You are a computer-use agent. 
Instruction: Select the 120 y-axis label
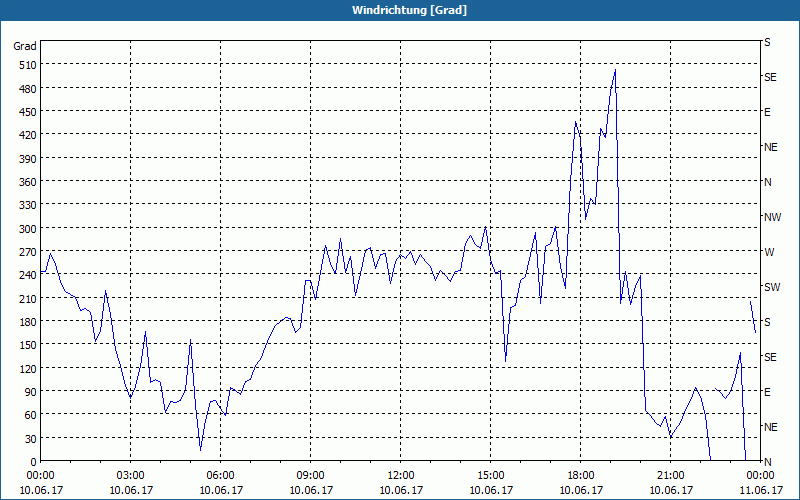point(28,368)
